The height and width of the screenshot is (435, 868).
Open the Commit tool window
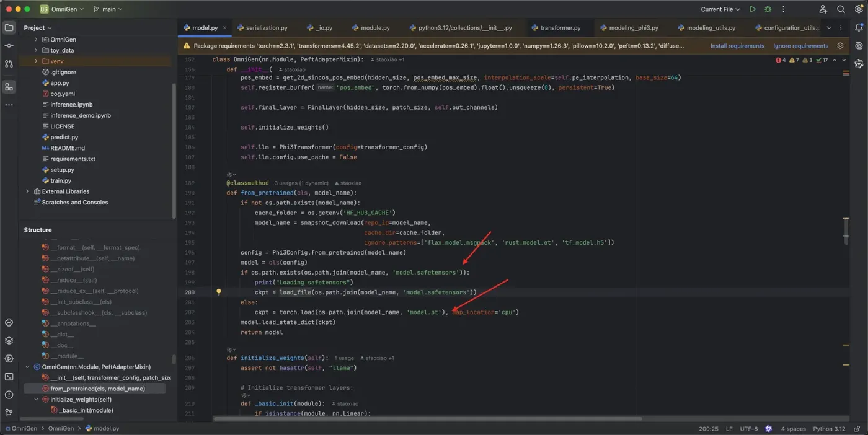pyautogui.click(x=9, y=46)
